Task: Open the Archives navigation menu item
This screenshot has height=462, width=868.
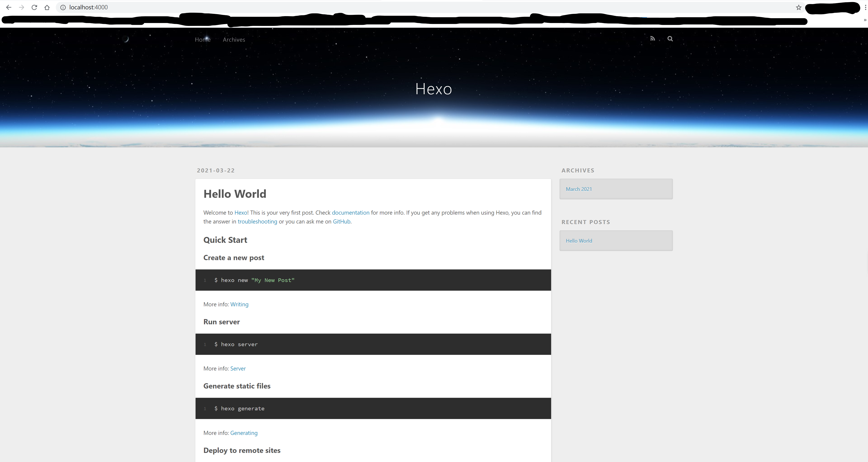Action: (234, 40)
